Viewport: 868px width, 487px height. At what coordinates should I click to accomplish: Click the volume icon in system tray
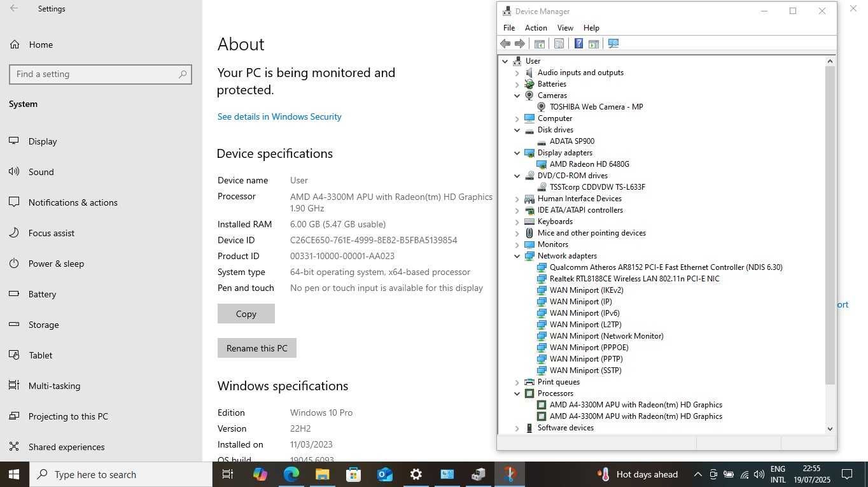[759, 474]
